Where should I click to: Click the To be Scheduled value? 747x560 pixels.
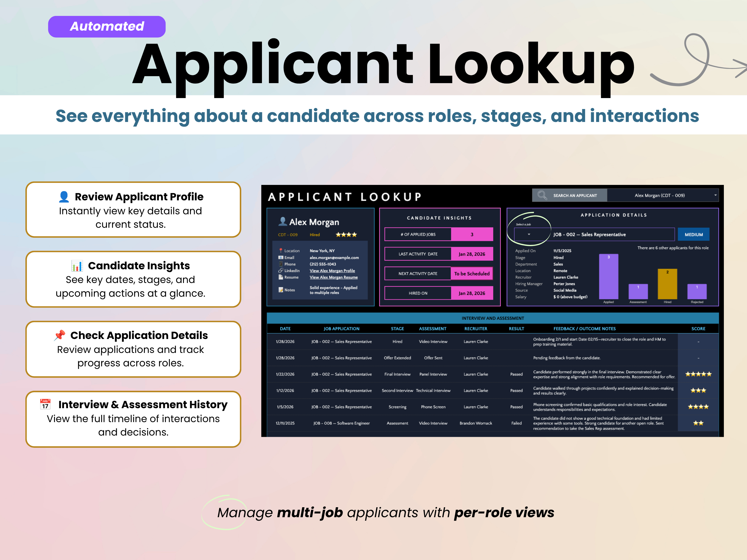(472, 274)
